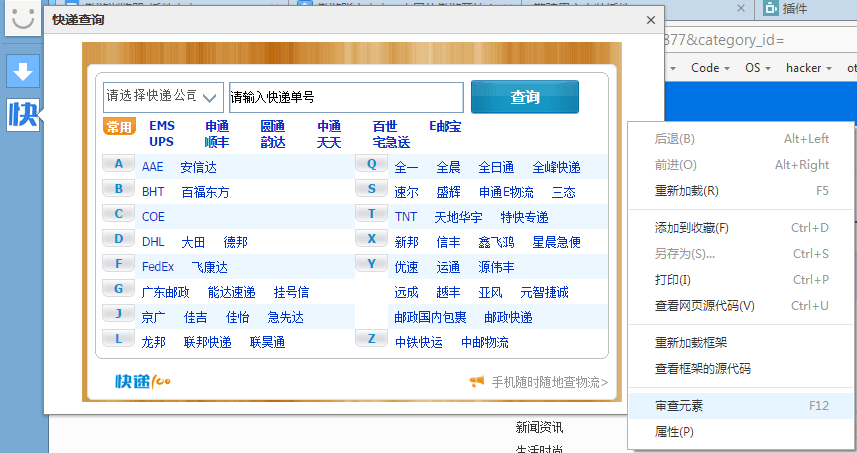The width and height of the screenshot is (857, 453).
Task: Select the 圆通 courier link
Action: click(x=273, y=126)
